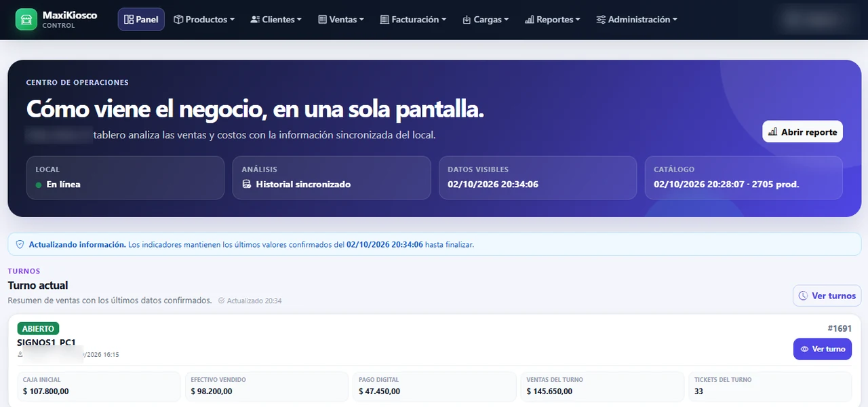The height and width of the screenshot is (407, 868).
Task: Open the Facturación menu
Action: click(x=413, y=20)
